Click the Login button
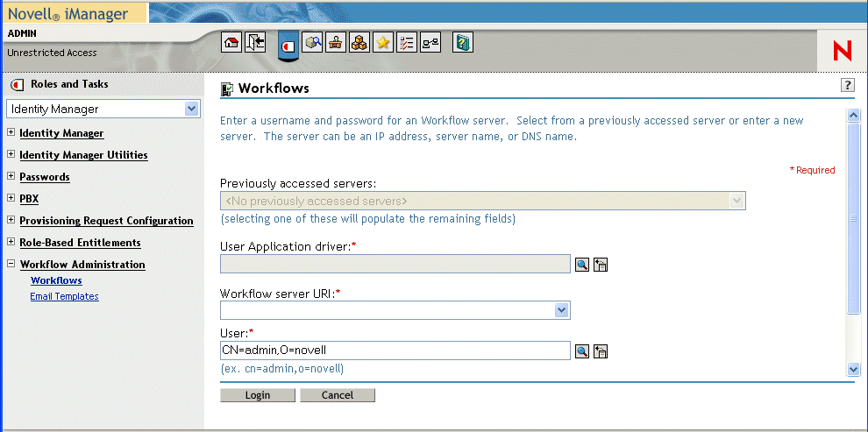This screenshot has height=432, width=868. pos(258,395)
